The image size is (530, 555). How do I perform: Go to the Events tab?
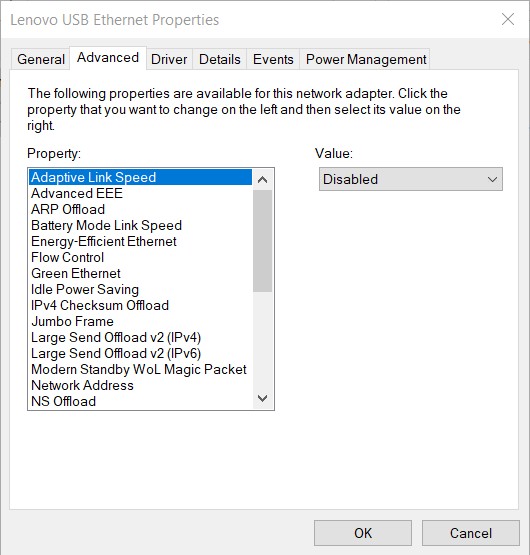[273, 59]
